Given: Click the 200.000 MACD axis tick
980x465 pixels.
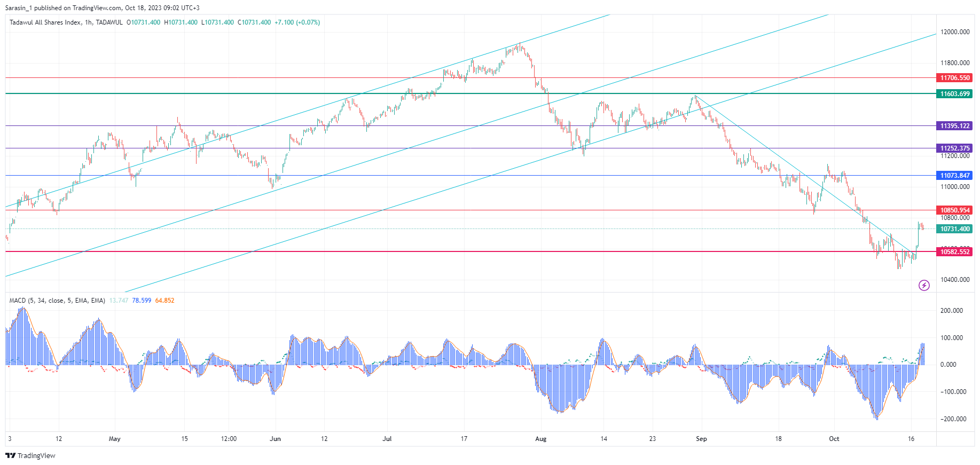Looking at the screenshot, I should coord(952,311).
